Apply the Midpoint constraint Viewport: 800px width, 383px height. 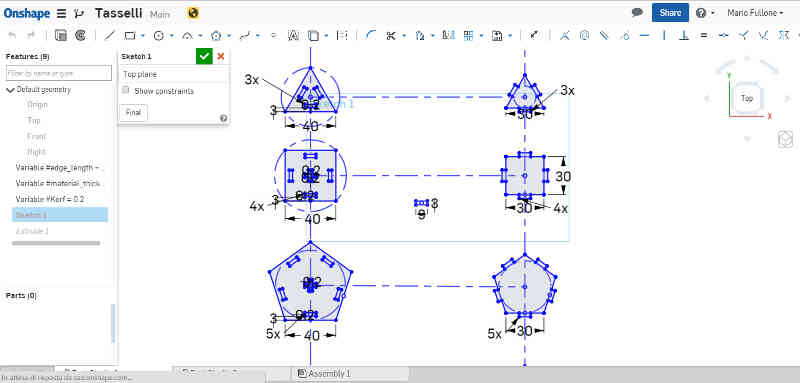(x=723, y=35)
